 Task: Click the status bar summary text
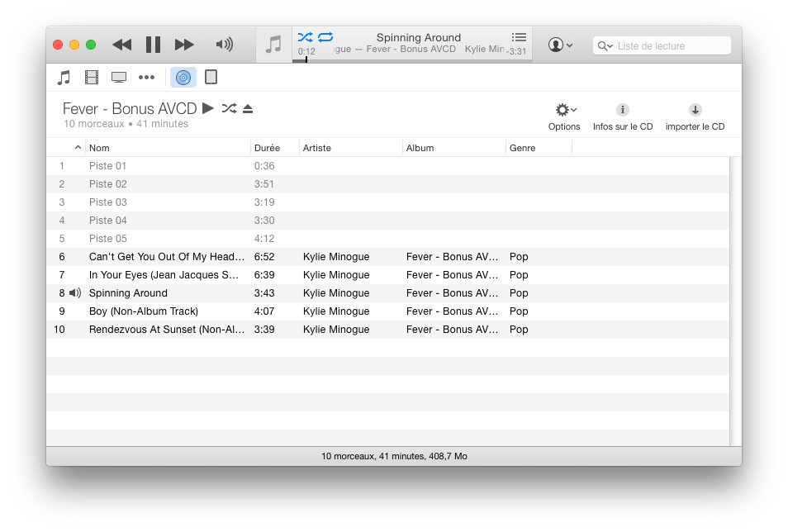394,456
